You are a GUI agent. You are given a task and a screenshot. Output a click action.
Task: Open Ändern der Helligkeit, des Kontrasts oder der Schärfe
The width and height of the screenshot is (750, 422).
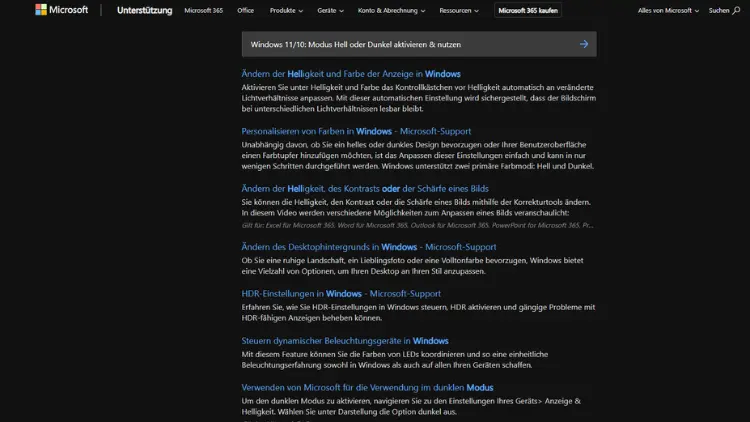click(x=365, y=189)
